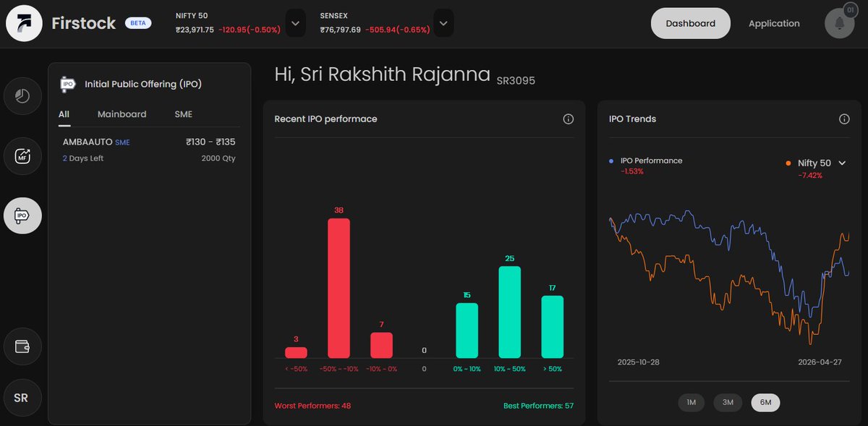Image resolution: width=868 pixels, height=426 pixels.
Task: Click the Recent IPO performace heading
Action: [325, 119]
